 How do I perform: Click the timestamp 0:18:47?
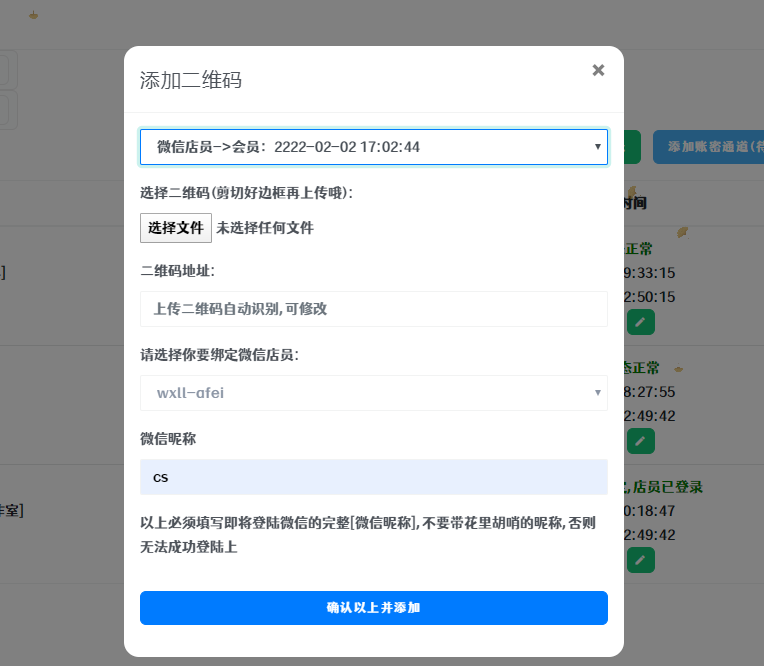click(x=649, y=511)
